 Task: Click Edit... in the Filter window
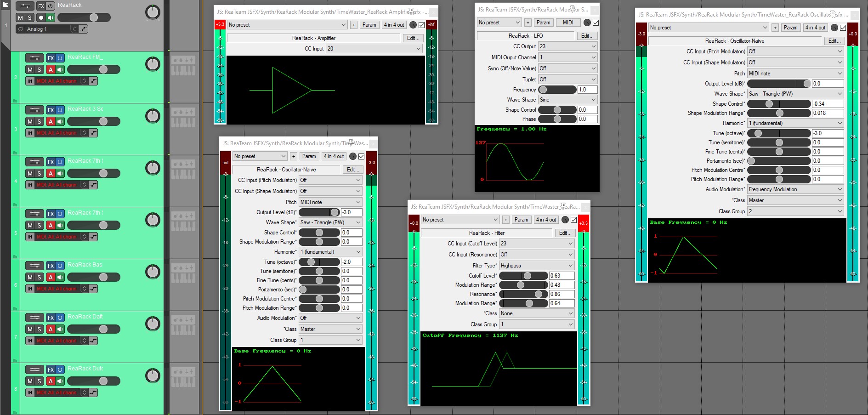click(565, 233)
